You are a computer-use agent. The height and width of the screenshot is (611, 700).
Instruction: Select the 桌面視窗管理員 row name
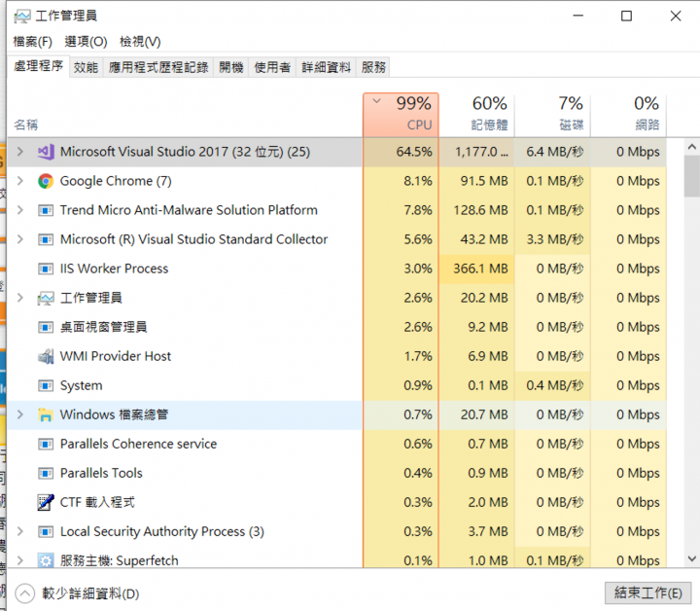pyautogui.click(x=104, y=327)
